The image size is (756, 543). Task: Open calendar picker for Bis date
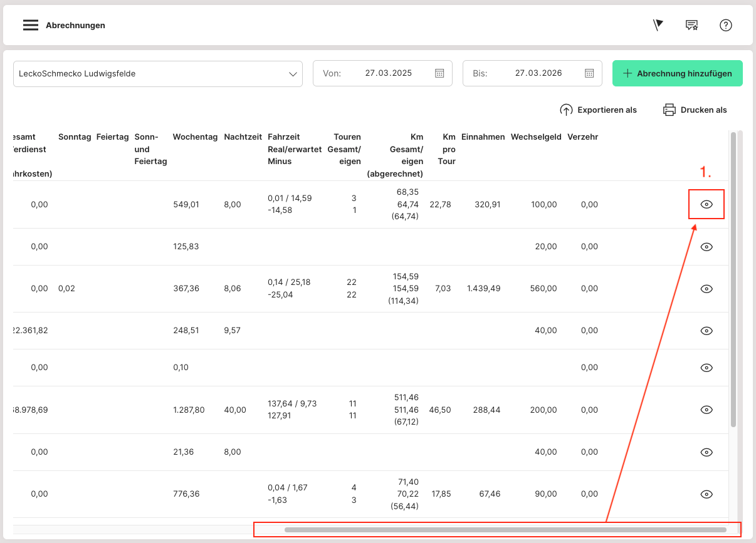click(589, 73)
